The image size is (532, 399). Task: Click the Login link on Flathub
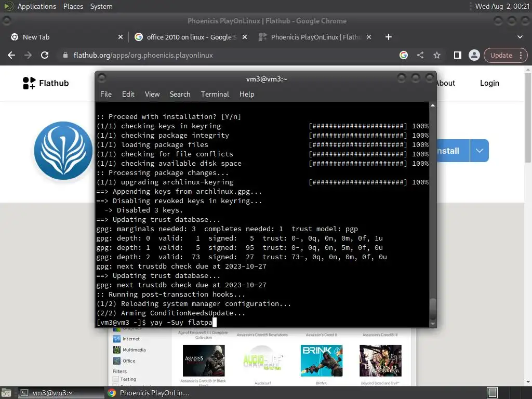pos(489,83)
